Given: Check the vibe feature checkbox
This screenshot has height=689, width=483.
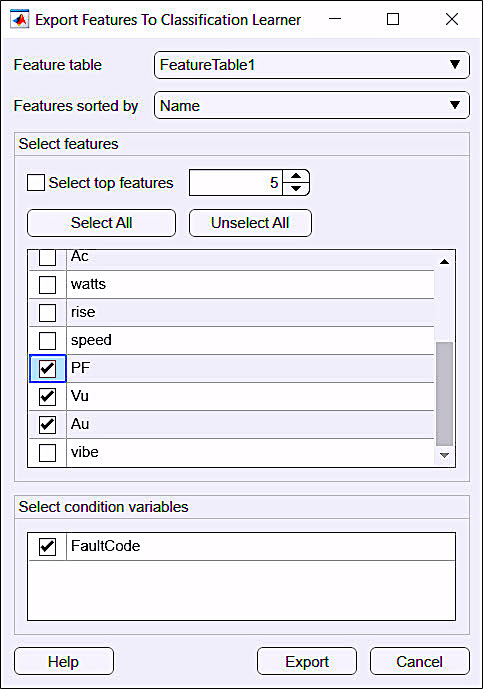Looking at the screenshot, I should [x=47, y=453].
